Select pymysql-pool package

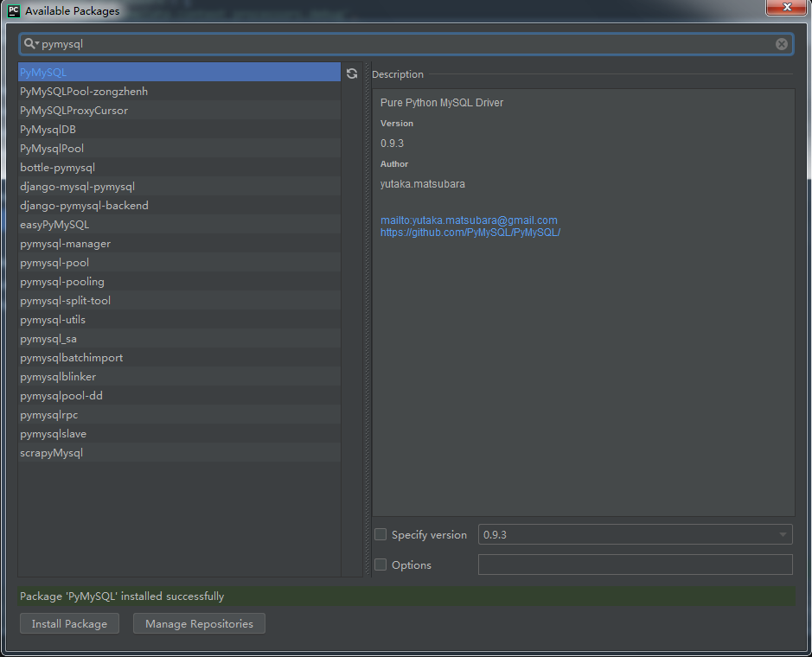tap(179, 263)
